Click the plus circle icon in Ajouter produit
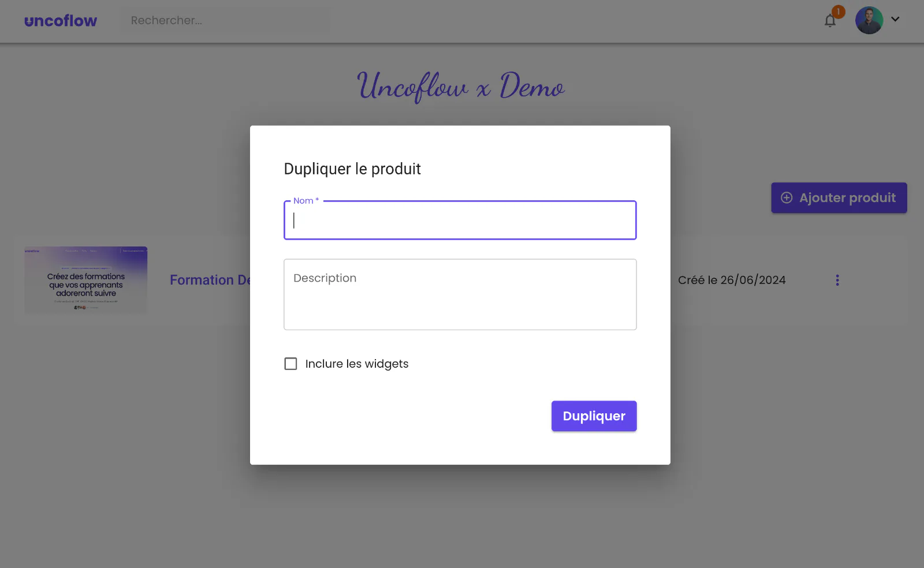The height and width of the screenshot is (568, 924). point(787,198)
